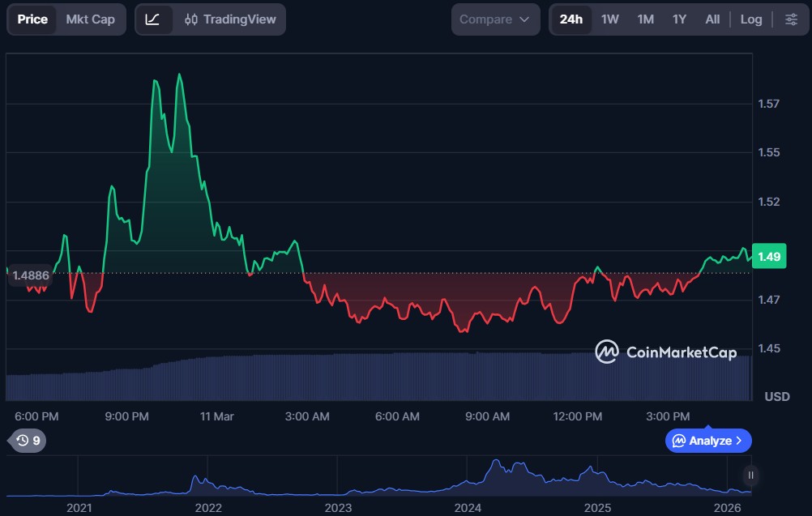Viewport: 812px width, 516px height.
Task: Display the All time range
Action: pyautogui.click(x=712, y=19)
